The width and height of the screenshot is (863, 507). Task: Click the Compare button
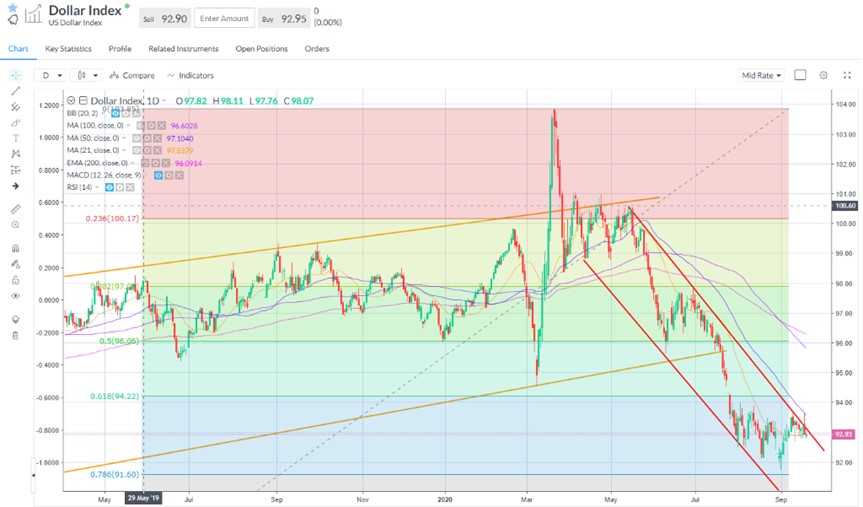tap(132, 75)
